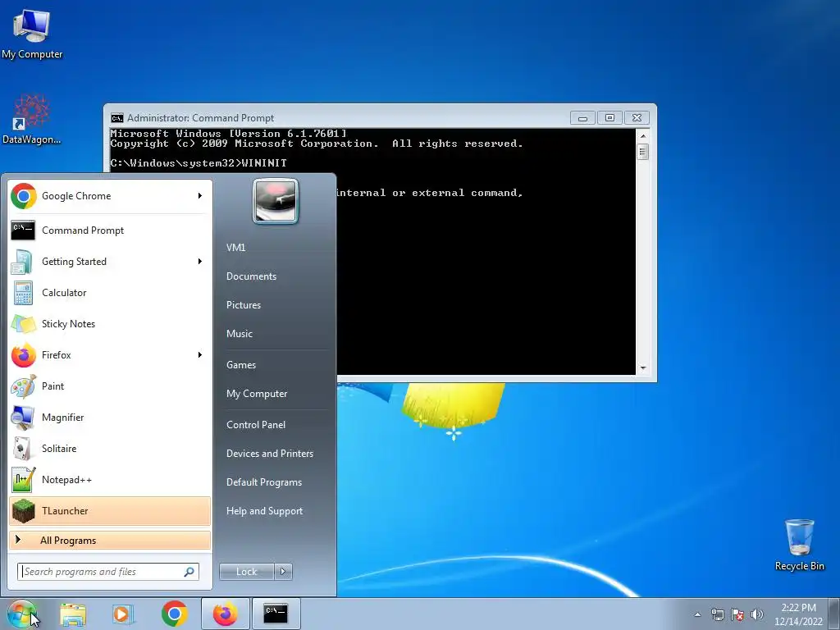Image resolution: width=840 pixels, height=630 pixels.
Task: Minimize the Command Prompt window
Action: pos(582,118)
